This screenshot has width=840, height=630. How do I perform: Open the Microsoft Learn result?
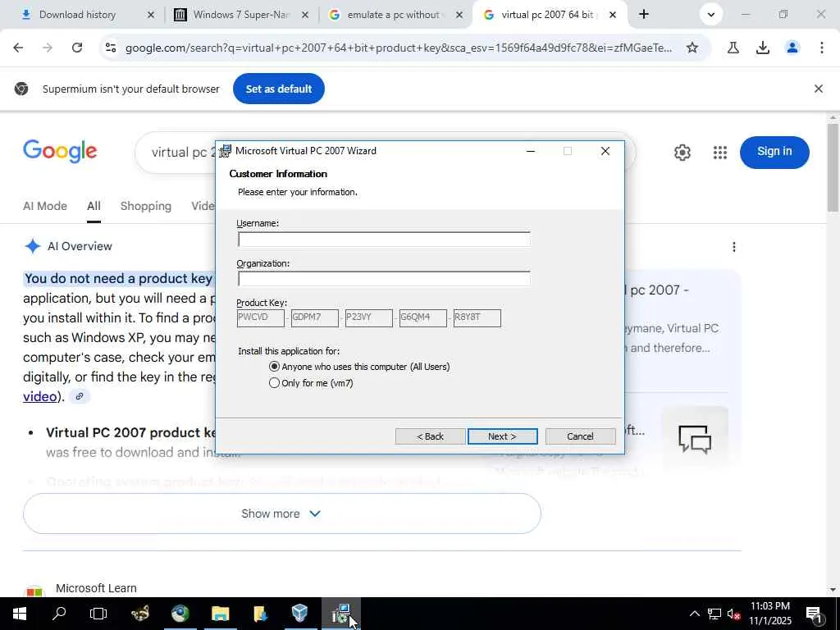96,587
